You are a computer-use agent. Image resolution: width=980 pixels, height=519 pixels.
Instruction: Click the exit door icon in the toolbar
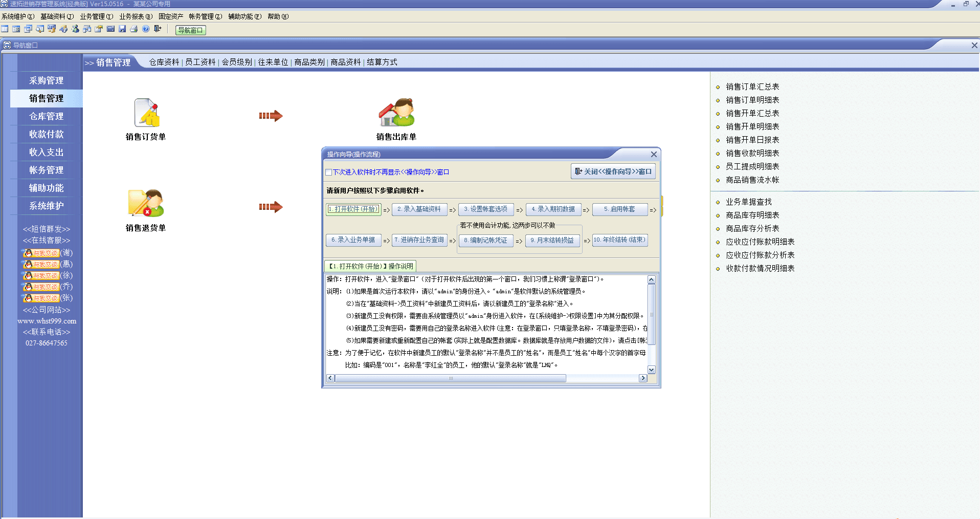click(x=157, y=29)
